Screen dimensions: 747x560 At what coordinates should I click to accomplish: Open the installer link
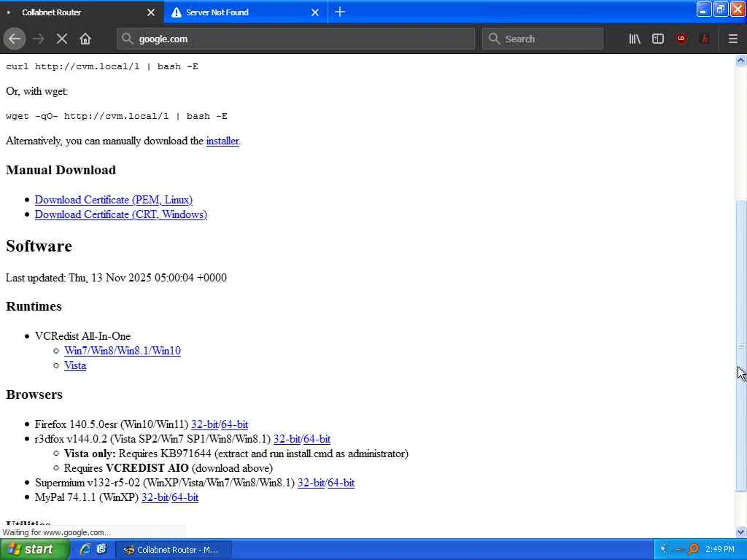pyautogui.click(x=222, y=141)
